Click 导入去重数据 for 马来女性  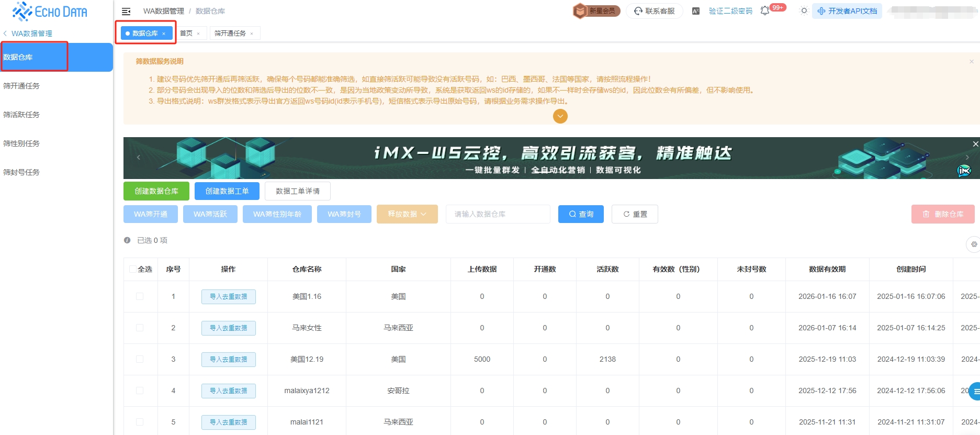tap(229, 328)
